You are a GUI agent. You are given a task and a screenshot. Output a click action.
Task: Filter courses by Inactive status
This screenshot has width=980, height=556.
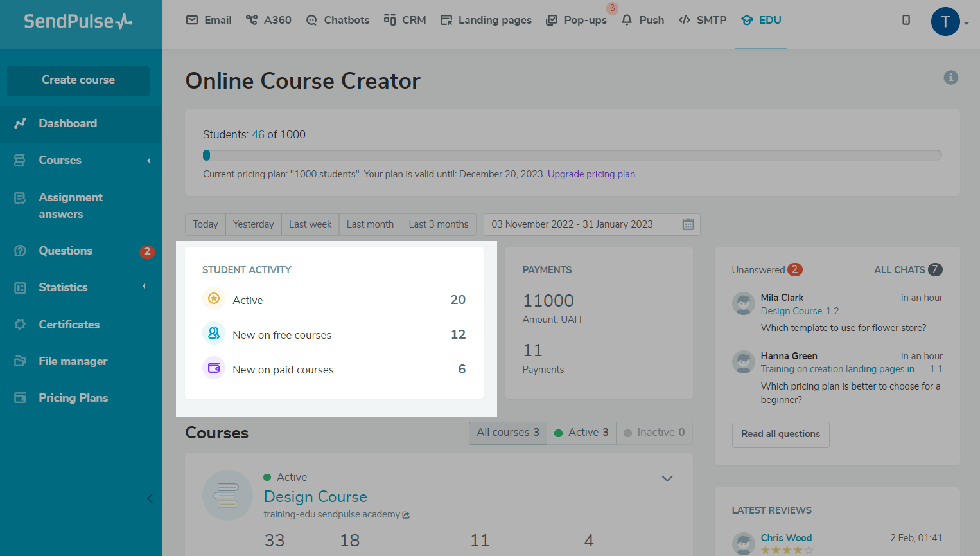point(654,433)
